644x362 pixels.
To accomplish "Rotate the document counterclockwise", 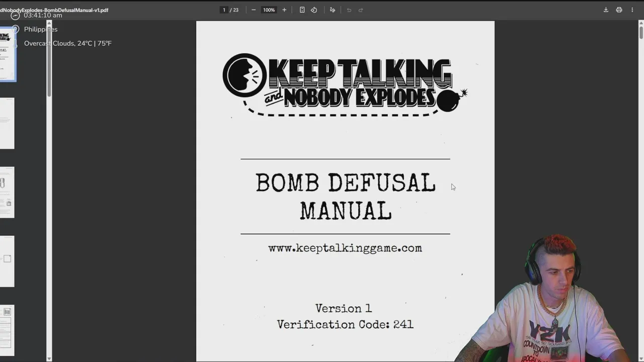I will tap(314, 10).
